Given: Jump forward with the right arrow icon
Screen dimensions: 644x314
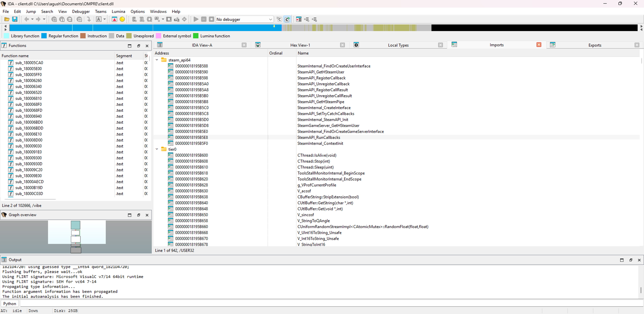Looking at the screenshot, I should coord(38,19).
